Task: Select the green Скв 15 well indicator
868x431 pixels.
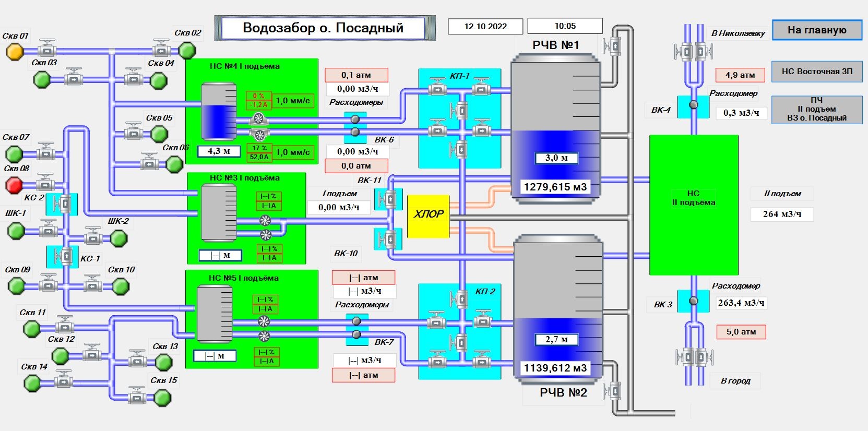Action: 163,398
